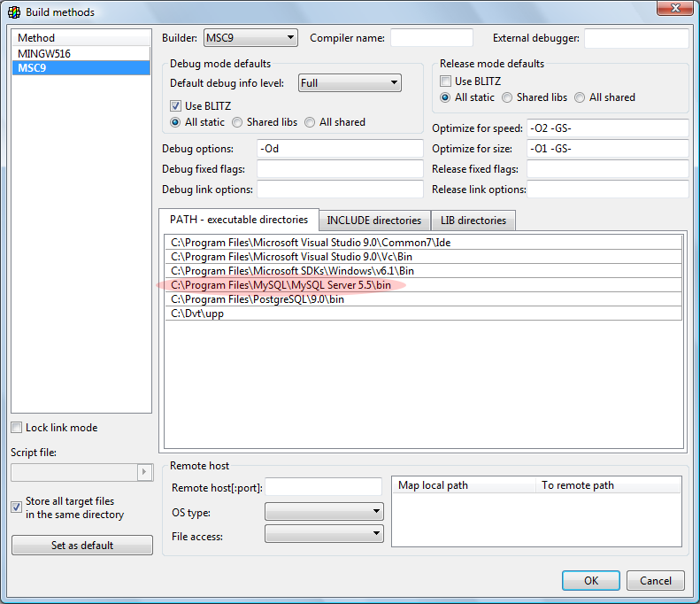Click the Script file scroll arrow
700x604 pixels.
tap(145, 473)
